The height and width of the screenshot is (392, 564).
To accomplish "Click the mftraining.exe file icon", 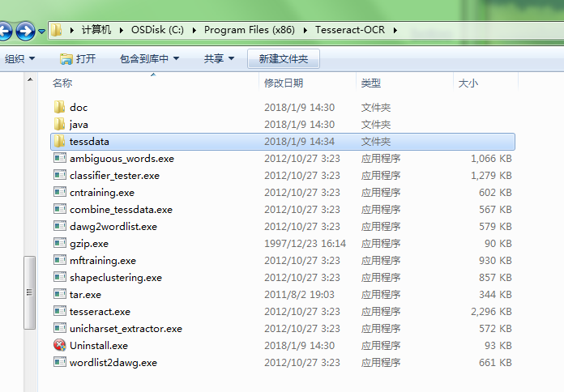I will click(x=60, y=260).
